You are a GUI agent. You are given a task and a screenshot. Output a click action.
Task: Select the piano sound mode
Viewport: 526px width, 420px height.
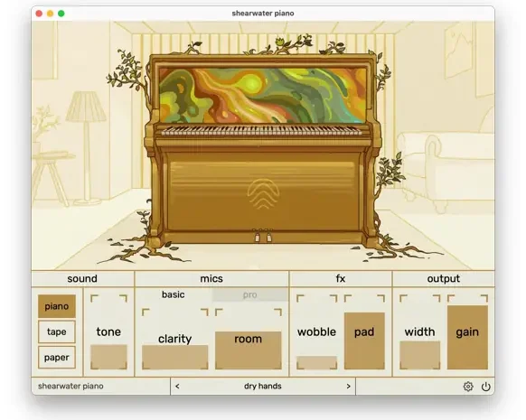coord(57,306)
